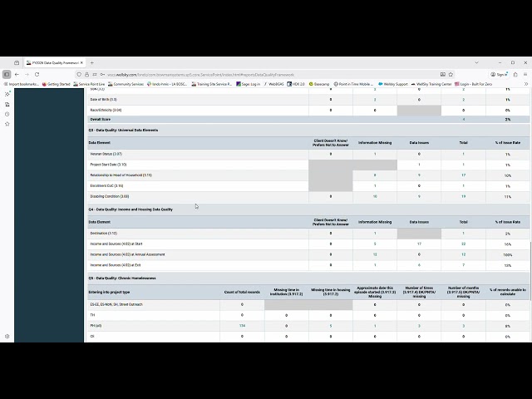The height and width of the screenshot is (399, 532).
Task: Open sidebar settings gear icon
Action: tap(7, 336)
